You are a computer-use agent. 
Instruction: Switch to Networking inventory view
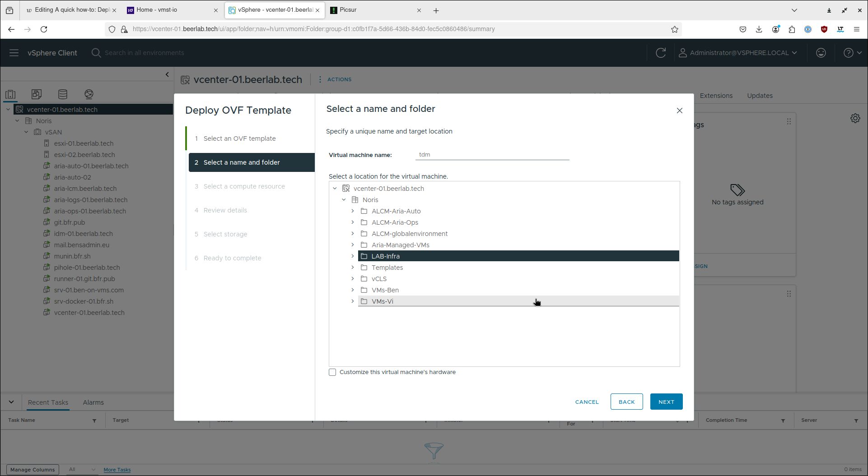(89, 94)
